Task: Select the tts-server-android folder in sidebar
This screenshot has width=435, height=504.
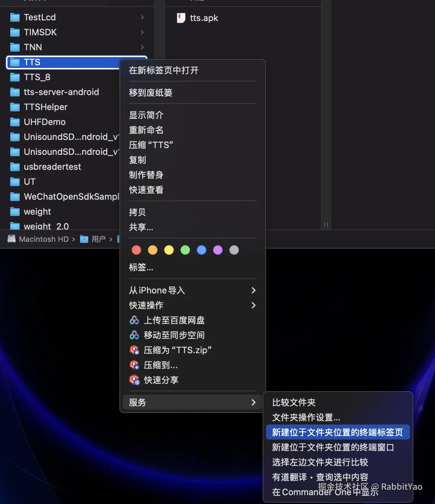Action: tap(61, 92)
